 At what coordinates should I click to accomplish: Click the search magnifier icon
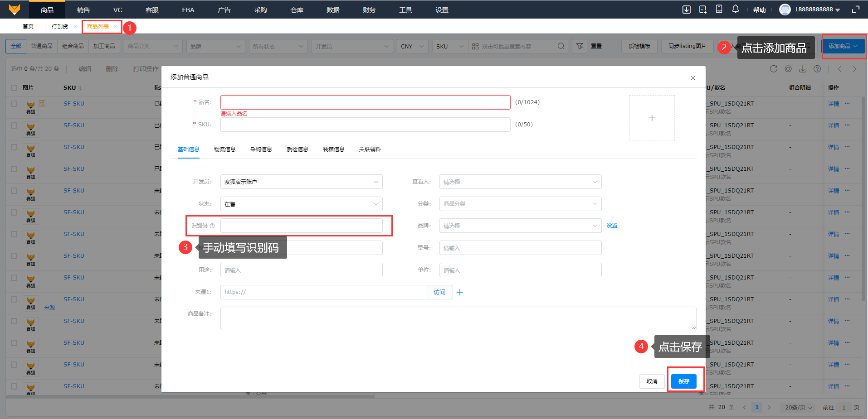(x=561, y=46)
